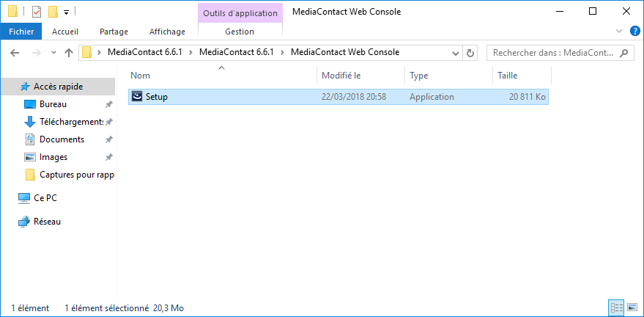Open Customize Quick Access Toolbar dropdown

coord(66,12)
